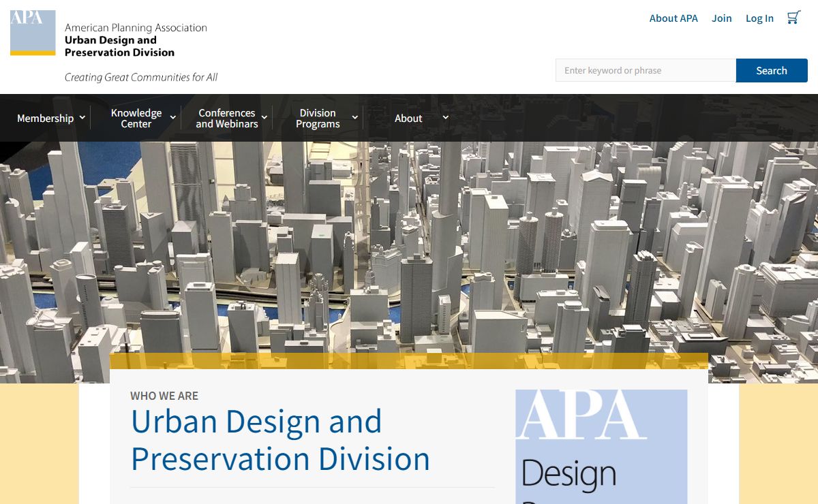Open the About APA link
This screenshot has width=818, height=504.
673,18
